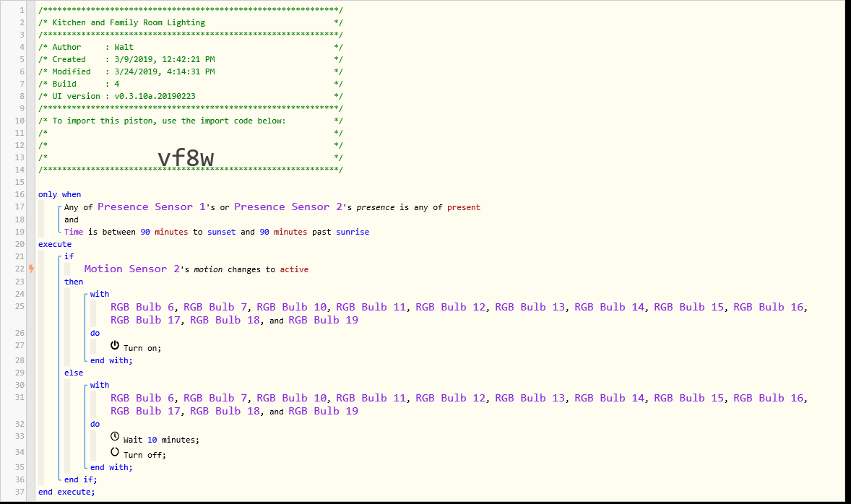This screenshot has height=504, width=851.
Task: Click the 'then' keyword on line 23
Action: 74,282
